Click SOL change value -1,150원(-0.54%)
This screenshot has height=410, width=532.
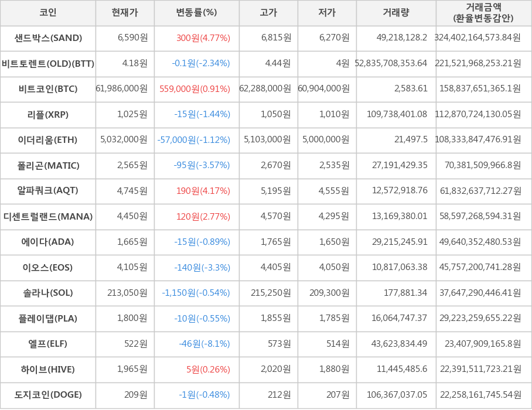click(196, 293)
